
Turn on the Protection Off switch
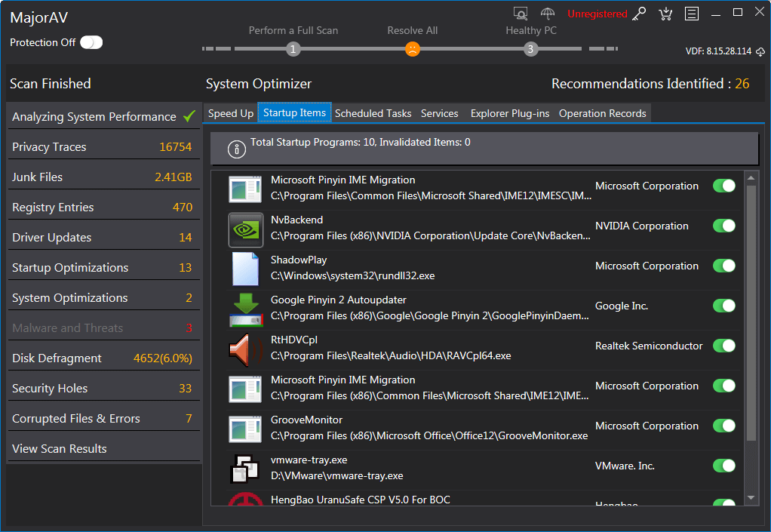[x=91, y=42]
